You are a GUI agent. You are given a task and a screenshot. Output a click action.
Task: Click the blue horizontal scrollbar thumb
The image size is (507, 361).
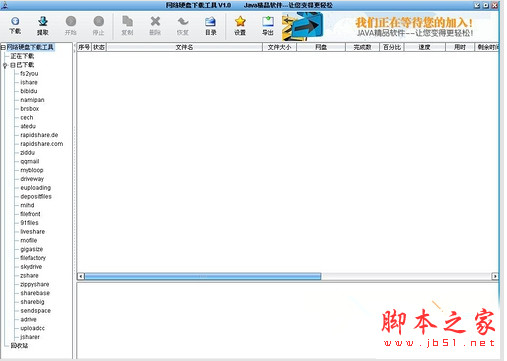(203, 276)
